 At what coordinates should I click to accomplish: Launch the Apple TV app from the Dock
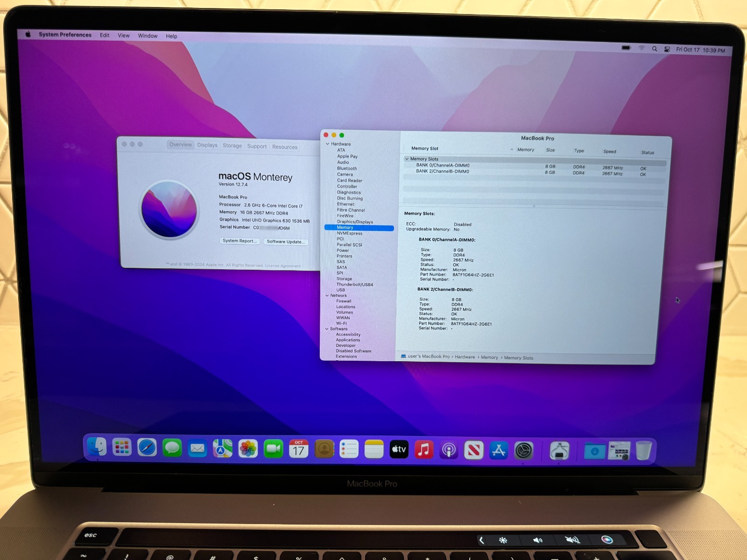(399, 450)
